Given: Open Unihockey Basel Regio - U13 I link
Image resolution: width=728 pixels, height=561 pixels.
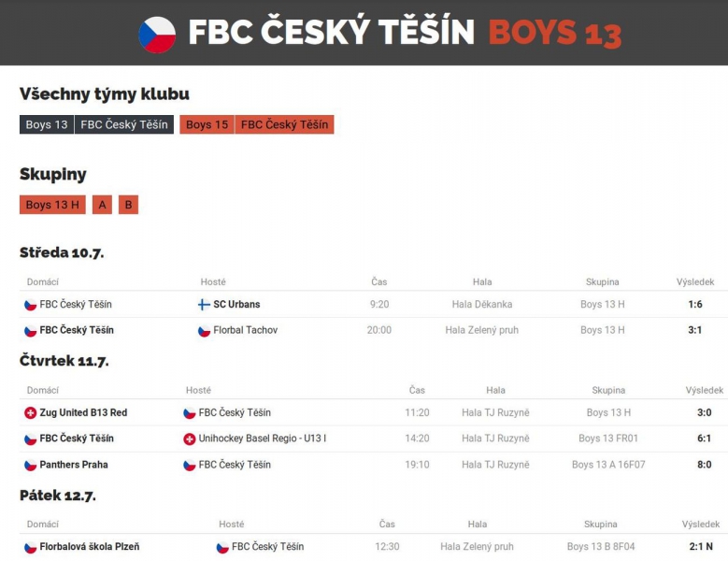Looking at the screenshot, I should (262, 439).
